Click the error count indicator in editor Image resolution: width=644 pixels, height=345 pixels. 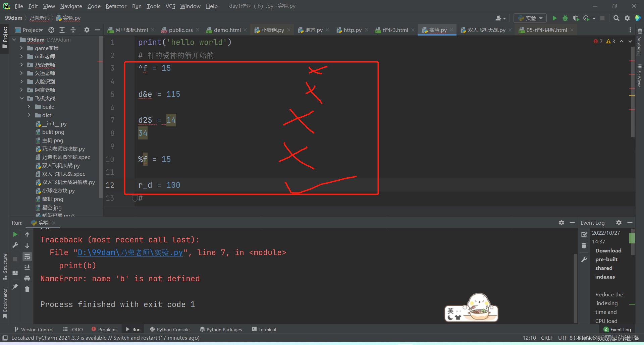coord(598,41)
